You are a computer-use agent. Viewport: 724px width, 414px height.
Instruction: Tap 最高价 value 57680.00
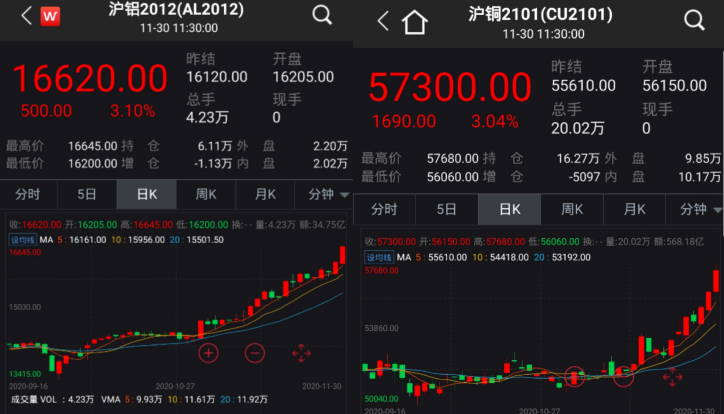pos(452,159)
